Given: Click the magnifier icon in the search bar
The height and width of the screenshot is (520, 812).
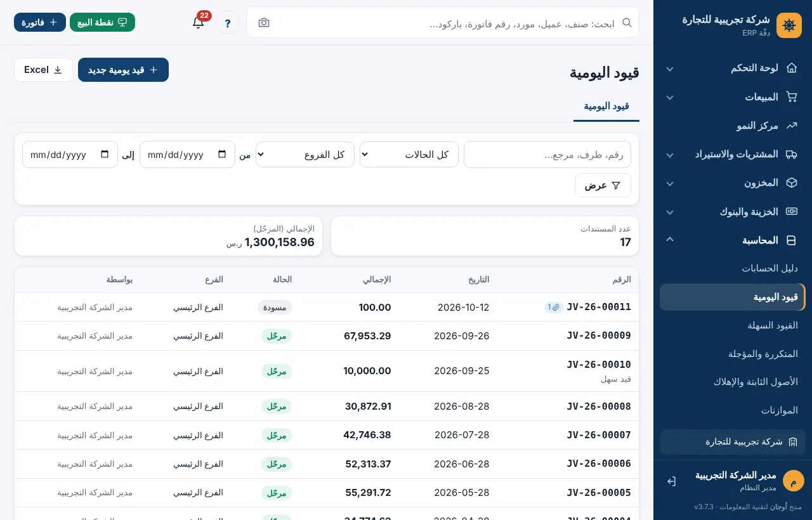Looking at the screenshot, I should point(627,22).
